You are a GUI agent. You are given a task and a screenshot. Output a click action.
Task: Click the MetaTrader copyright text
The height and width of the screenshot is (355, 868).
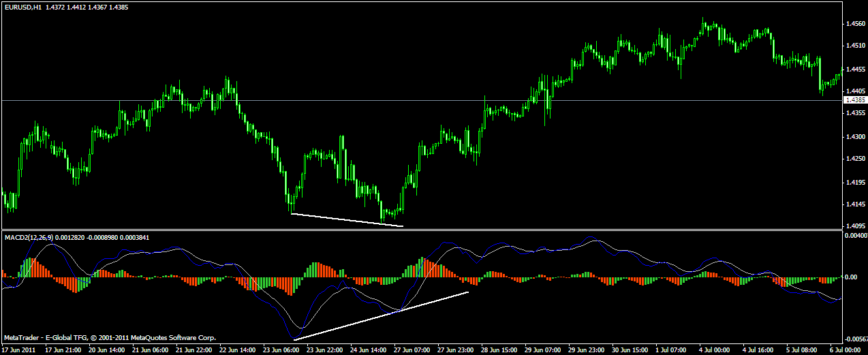coord(110,337)
